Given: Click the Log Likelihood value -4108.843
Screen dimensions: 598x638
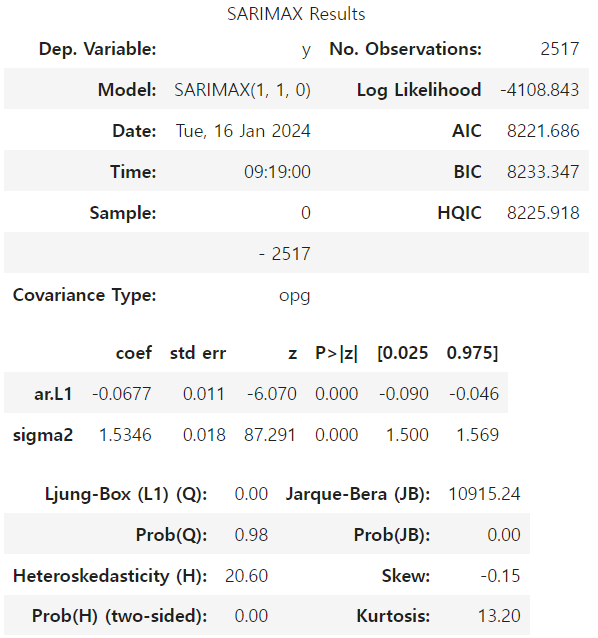Looking at the screenshot, I should (539, 90).
